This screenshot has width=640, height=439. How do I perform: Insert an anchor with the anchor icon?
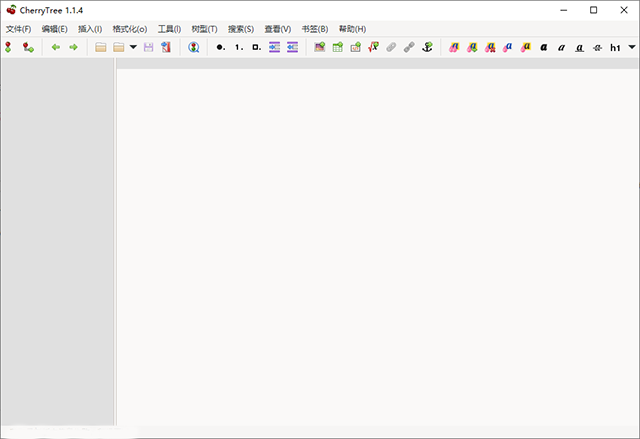427,47
